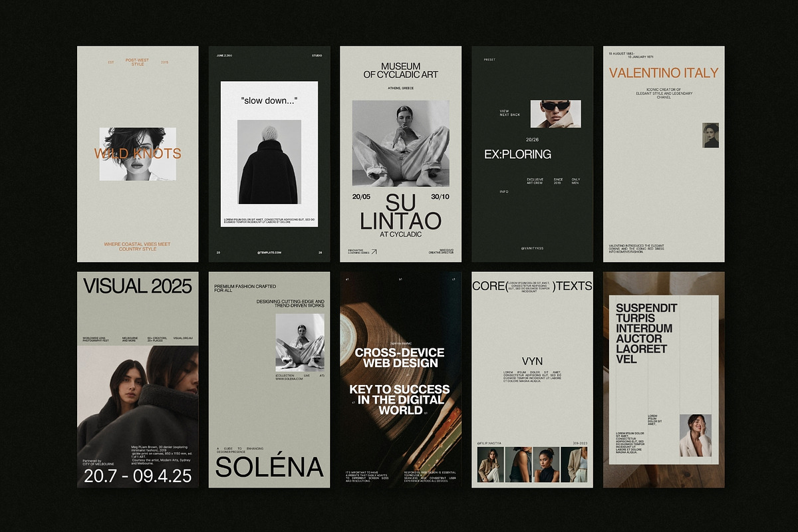Select the EX:PLORING headline
Viewport: 798px width, 532px height.
coord(517,154)
